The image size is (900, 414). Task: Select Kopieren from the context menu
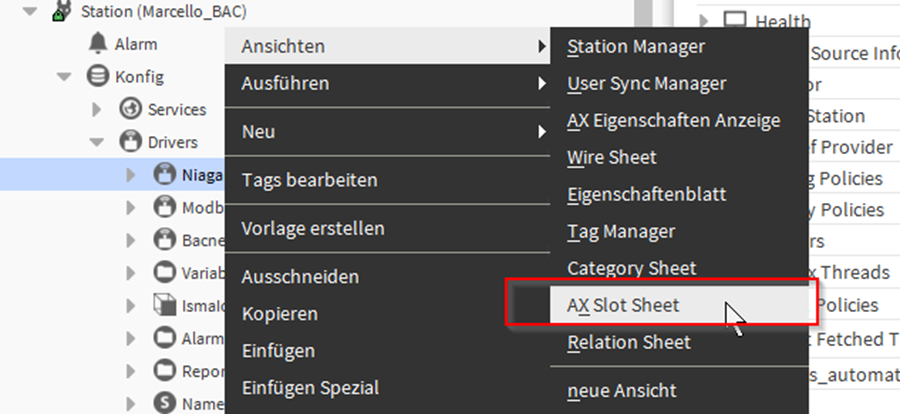(279, 313)
